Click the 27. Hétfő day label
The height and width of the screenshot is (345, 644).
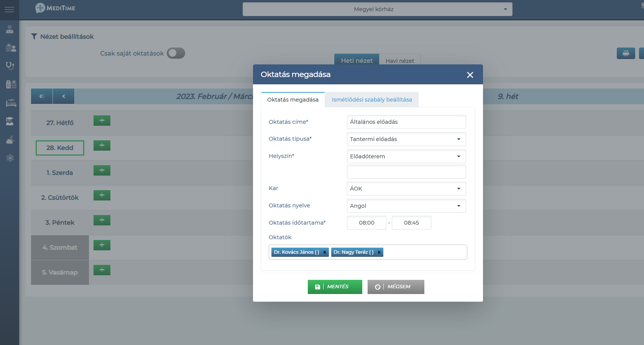click(60, 123)
